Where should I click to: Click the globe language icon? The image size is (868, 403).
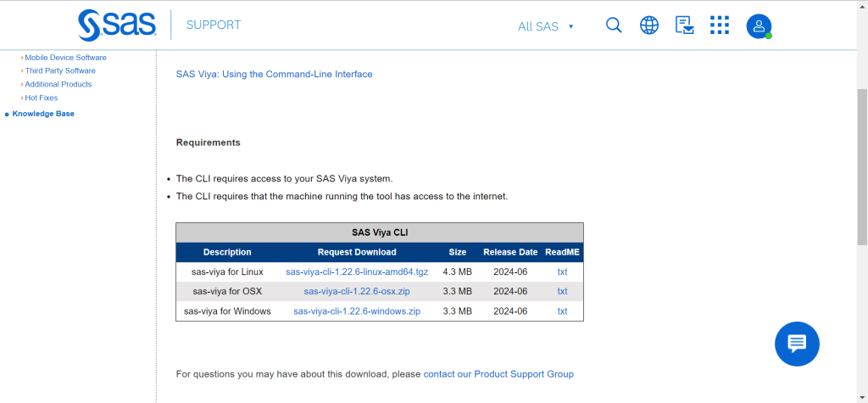pyautogui.click(x=649, y=25)
